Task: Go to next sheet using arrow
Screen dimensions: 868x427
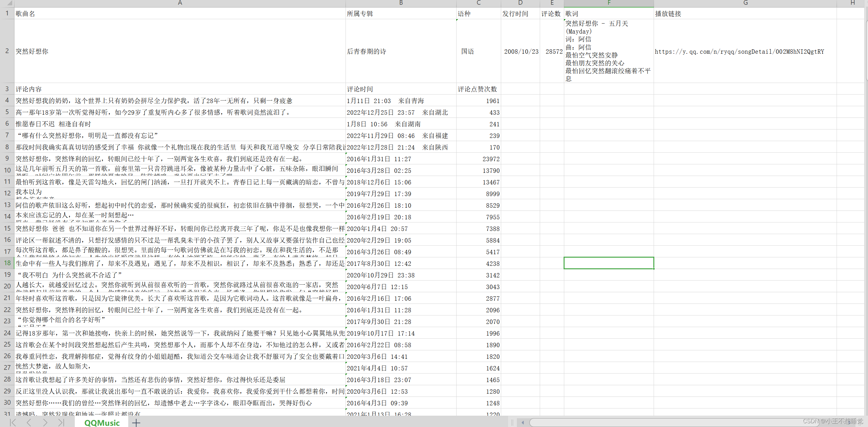Action: tap(45, 422)
